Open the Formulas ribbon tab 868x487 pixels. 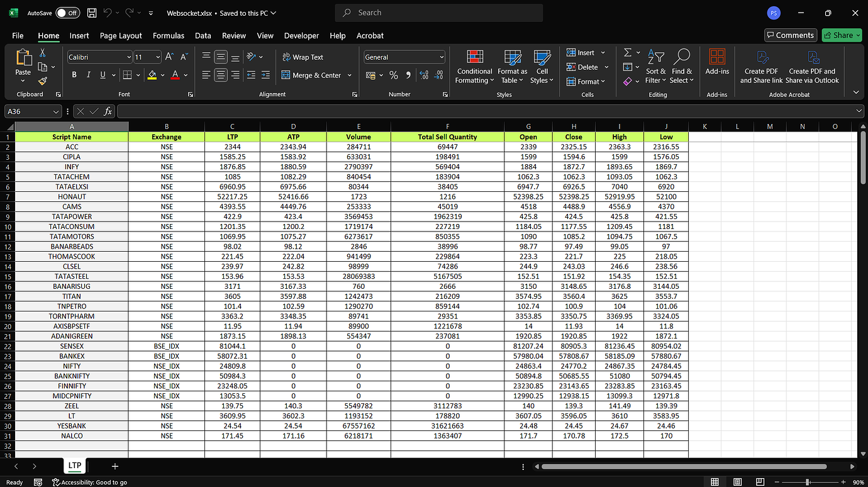pos(169,36)
